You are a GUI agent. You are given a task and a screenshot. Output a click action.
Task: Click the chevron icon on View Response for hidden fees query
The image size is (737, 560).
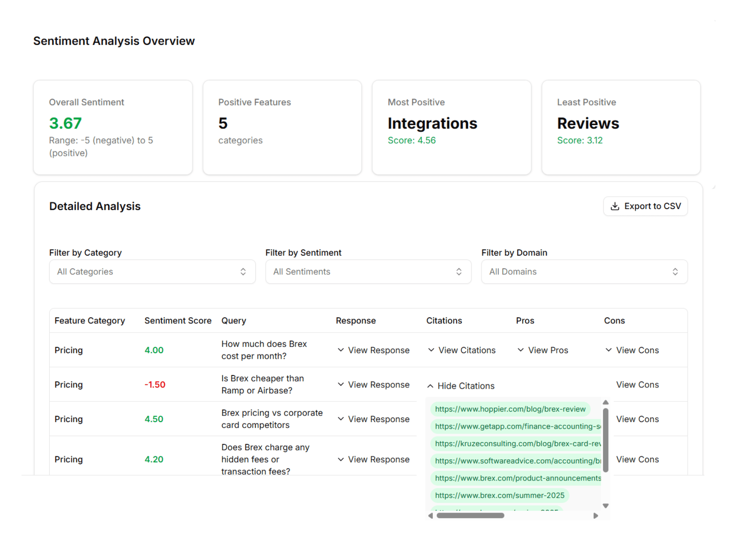pyautogui.click(x=341, y=459)
